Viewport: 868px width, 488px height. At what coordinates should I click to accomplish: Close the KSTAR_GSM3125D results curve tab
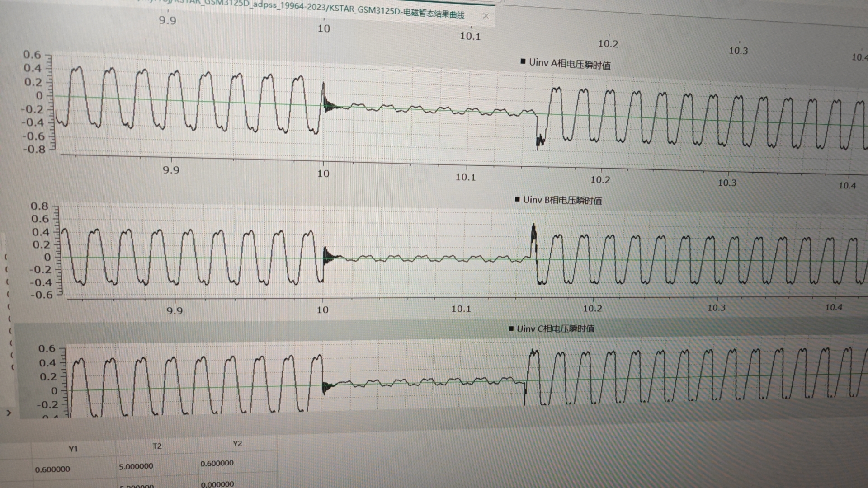coord(486,16)
